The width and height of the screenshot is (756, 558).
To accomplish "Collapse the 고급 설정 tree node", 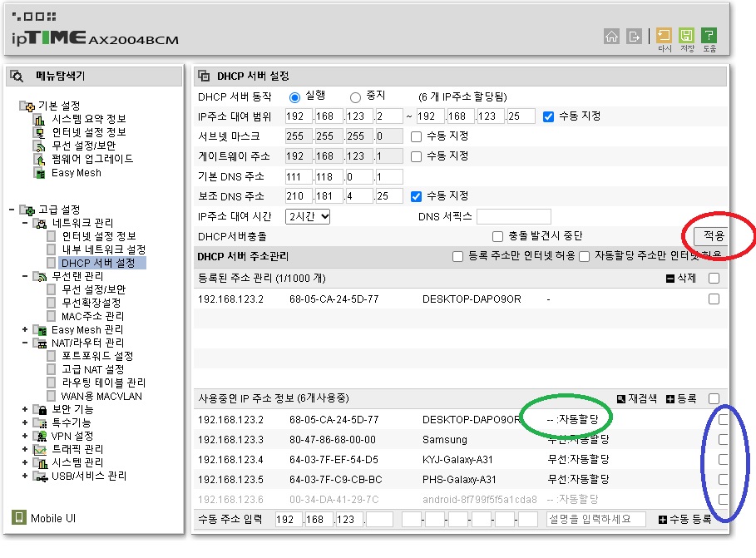I will pos(12,210).
